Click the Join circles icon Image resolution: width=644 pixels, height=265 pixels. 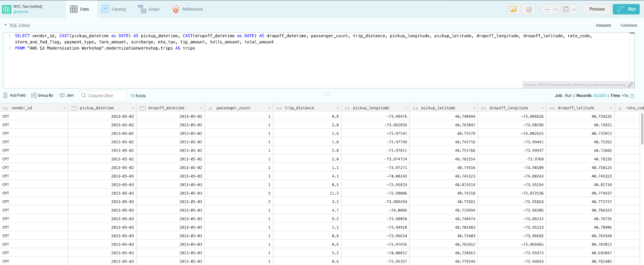(x=62, y=95)
